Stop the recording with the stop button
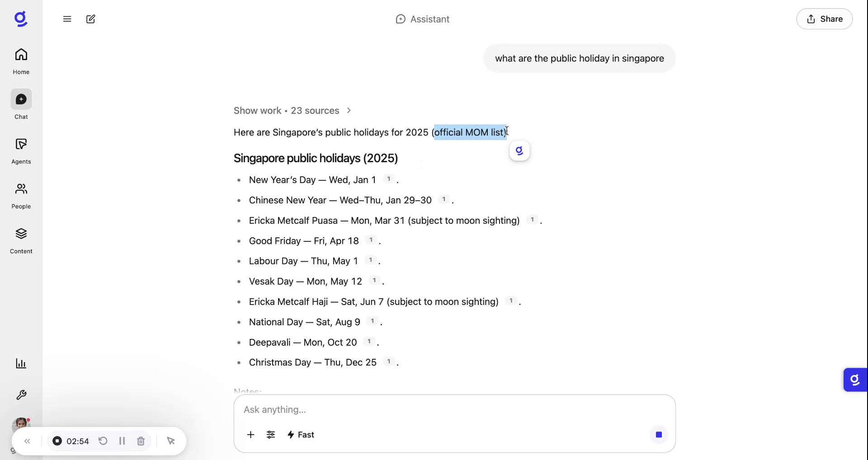Screen dimensions: 868x460 click(x=57, y=441)
